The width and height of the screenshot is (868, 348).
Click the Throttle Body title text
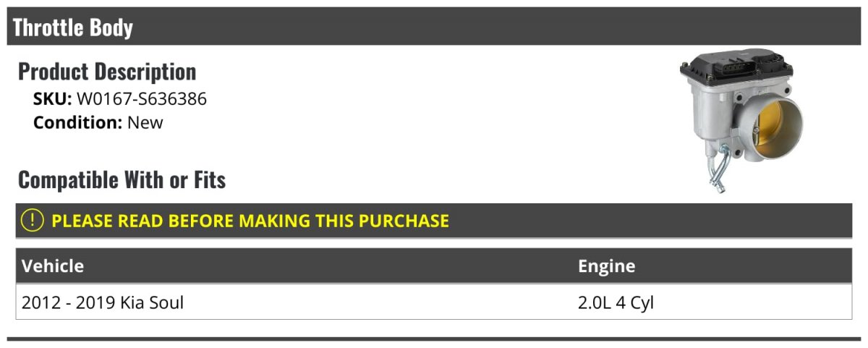pos(73,27)
